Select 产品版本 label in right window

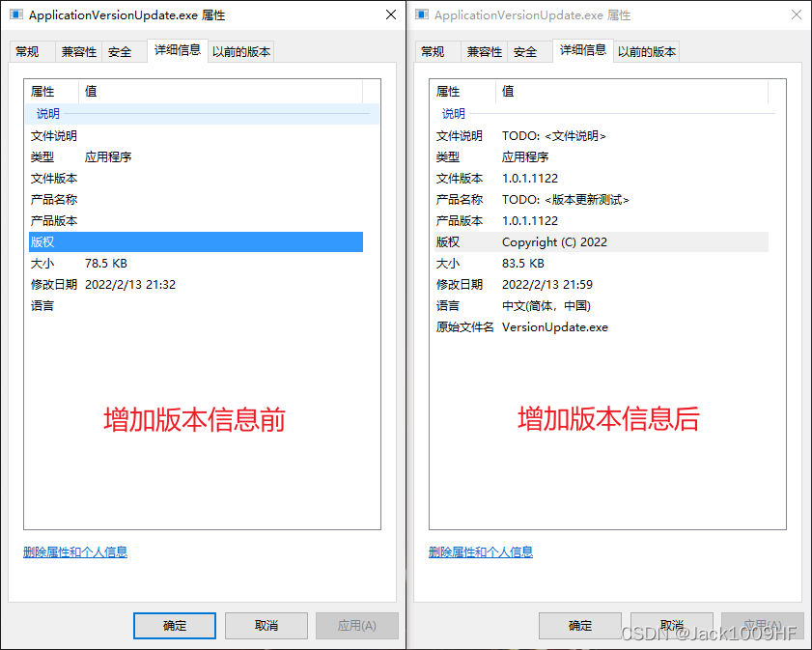click(460, 220)
